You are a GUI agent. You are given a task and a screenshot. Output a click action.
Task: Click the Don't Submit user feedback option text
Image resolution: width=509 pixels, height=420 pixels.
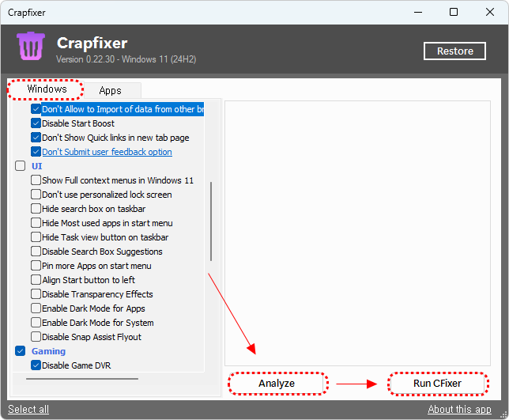[x=107, y=152]
